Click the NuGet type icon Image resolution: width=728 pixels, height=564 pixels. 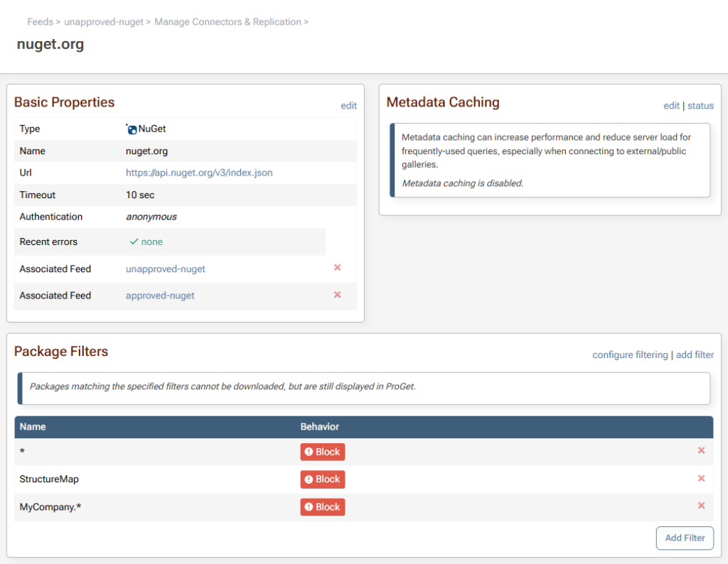point(132,129)
